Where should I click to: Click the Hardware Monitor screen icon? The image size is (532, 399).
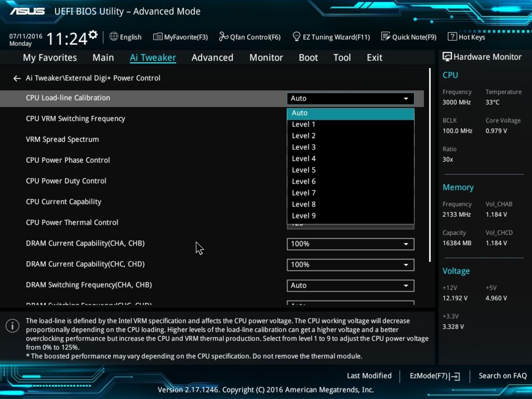tap(447, 57)
